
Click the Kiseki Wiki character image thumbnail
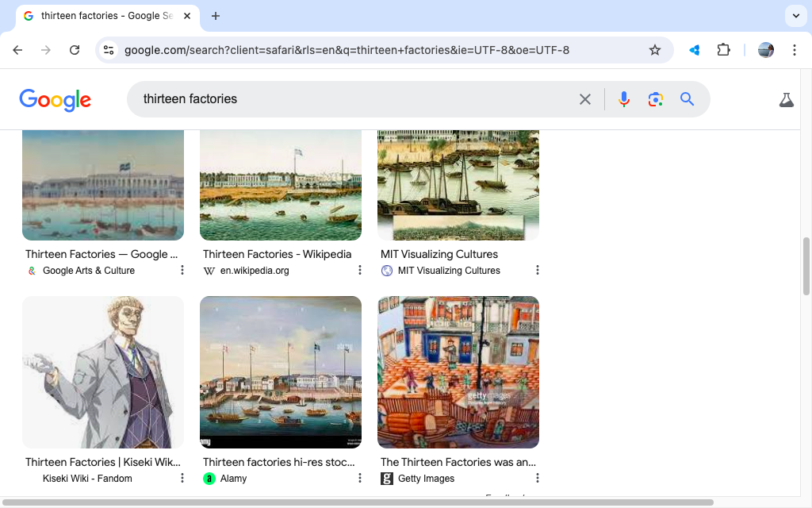(103, 372)
